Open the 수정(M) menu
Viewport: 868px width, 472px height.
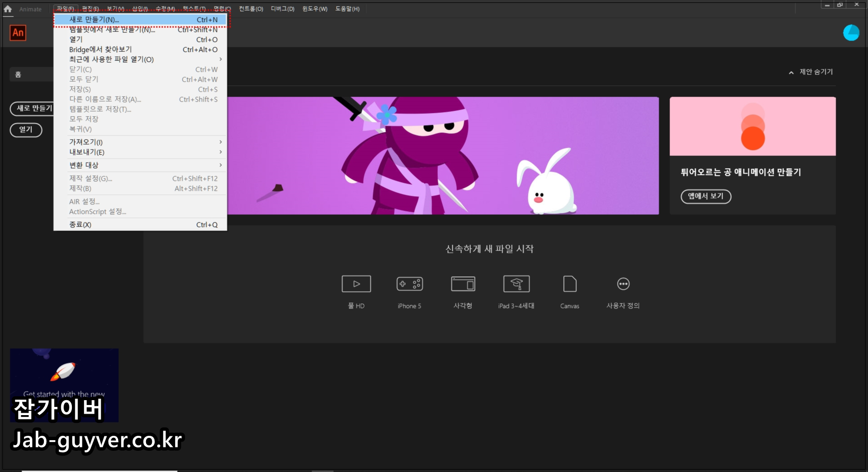pyautogui.click(x=165, y=9)
